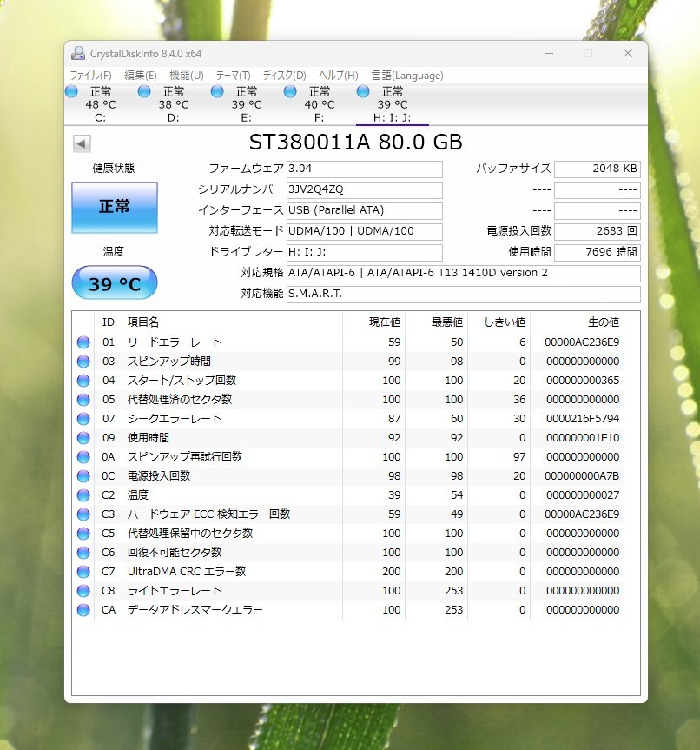The image size is (700, 750).
Task: Click blue status dot for ID C2 row
Action: (x=83, y=495)
